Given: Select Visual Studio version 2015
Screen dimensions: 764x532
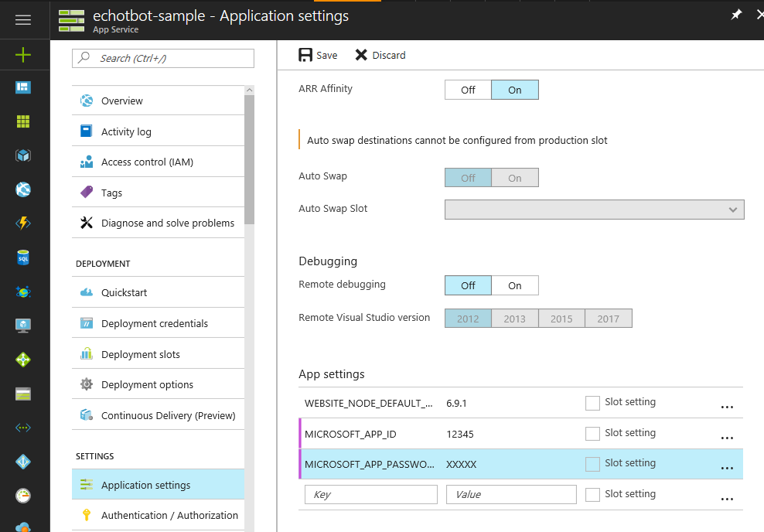Looking at the screenshot, I should (x=561, y=319).
